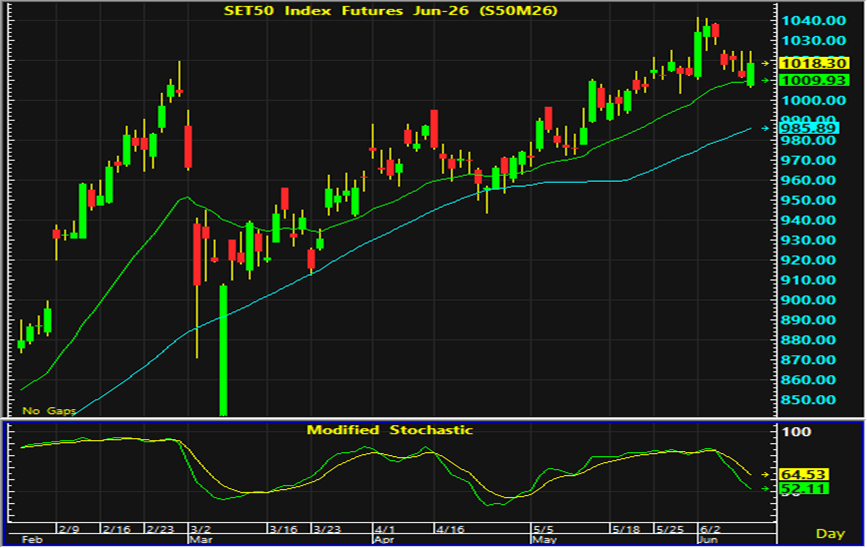Click the Day timeframe label

point(831,534)
